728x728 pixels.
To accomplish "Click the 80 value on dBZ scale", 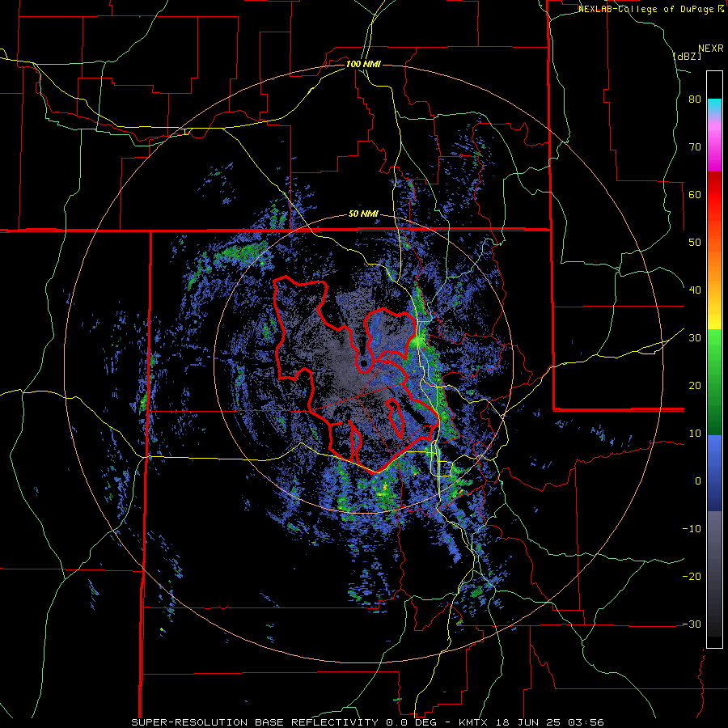I will (x=695, y=99).
